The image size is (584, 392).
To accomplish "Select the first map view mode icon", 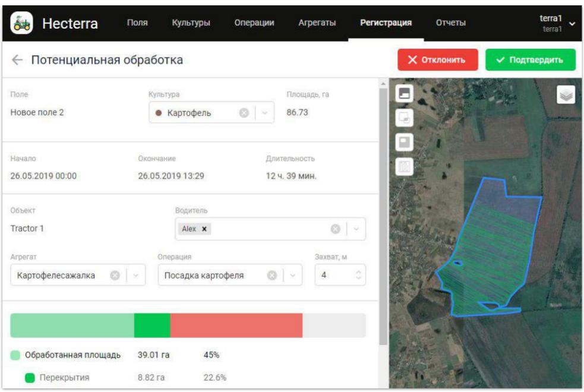I will [404, 93].
